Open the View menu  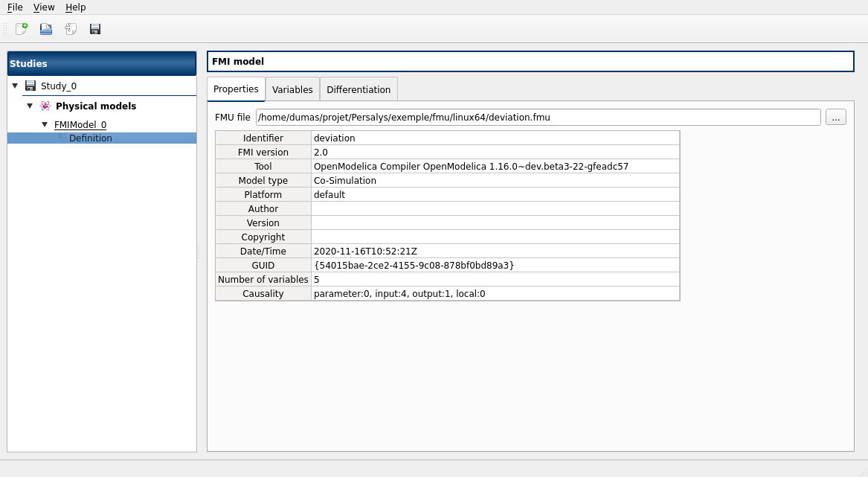tap(44, 7)
